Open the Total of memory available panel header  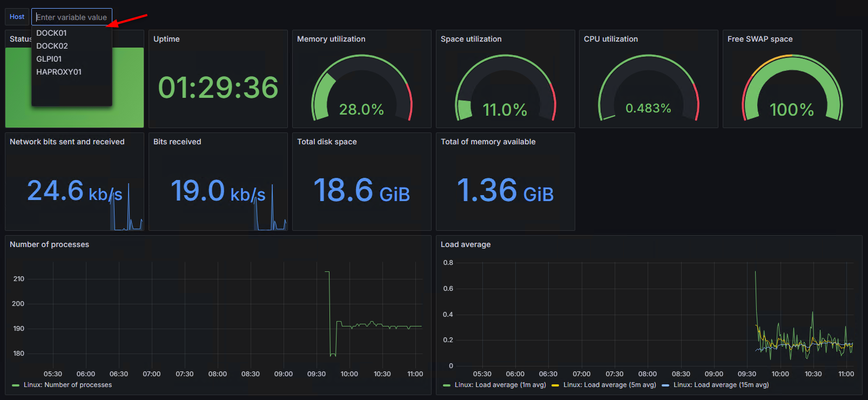488,142
